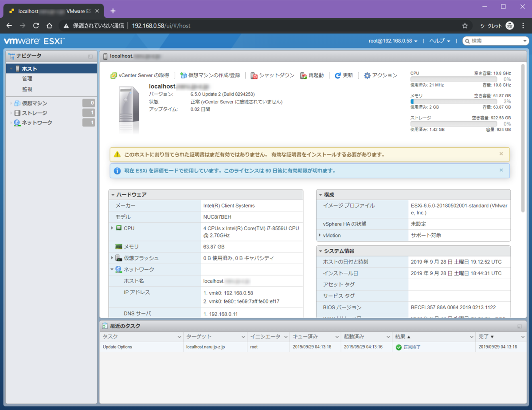Click the 検索 search field
This screenshot has width=532, height=410.
click(496, 41)
